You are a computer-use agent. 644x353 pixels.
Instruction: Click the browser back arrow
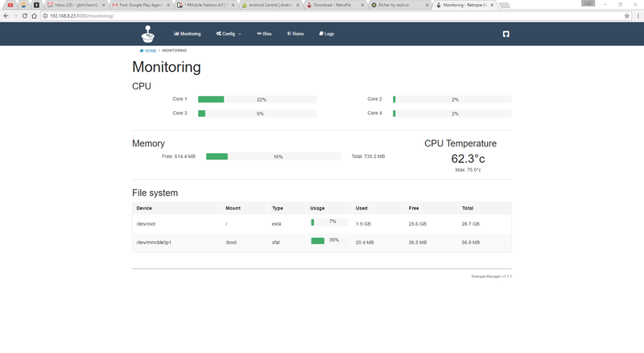(6, 15)
